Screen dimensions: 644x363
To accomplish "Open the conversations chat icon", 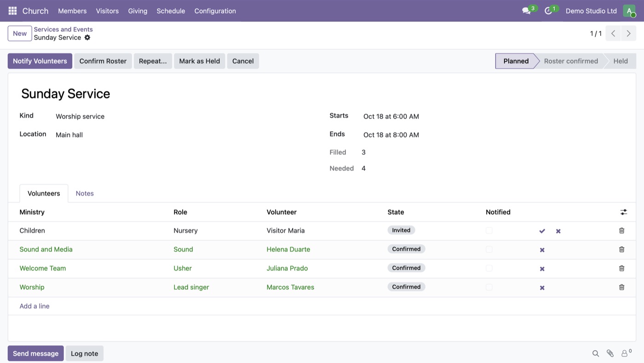I will [526, 11].
